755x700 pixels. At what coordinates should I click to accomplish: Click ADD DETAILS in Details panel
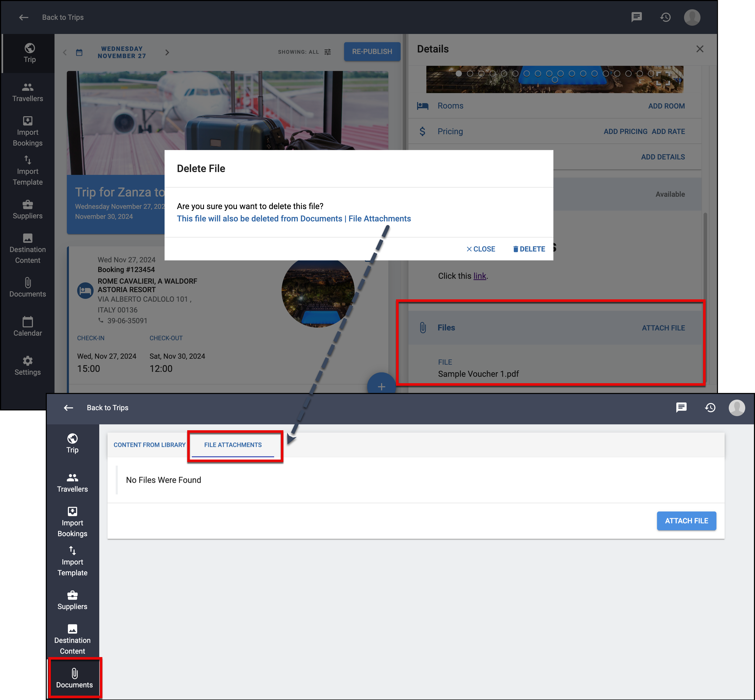click(x=663, y=157)
